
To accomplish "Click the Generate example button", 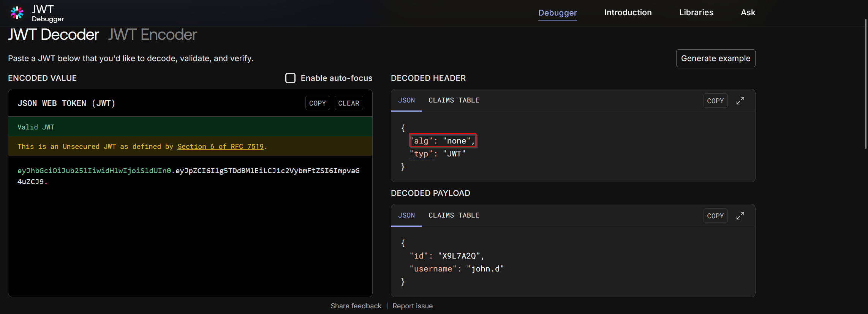I will pos(715,58).
